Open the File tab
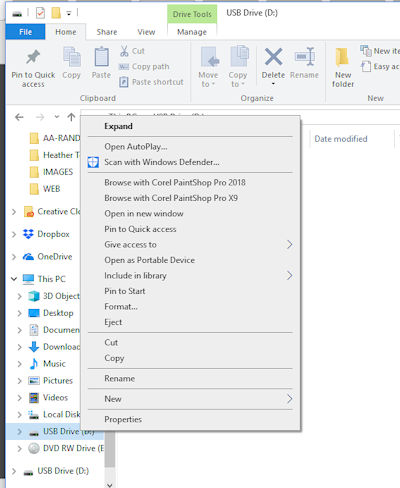 (25, 32)
